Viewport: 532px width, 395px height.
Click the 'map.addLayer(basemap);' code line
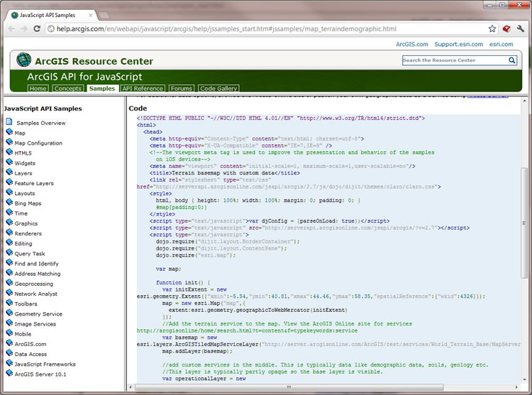(197, 351)
